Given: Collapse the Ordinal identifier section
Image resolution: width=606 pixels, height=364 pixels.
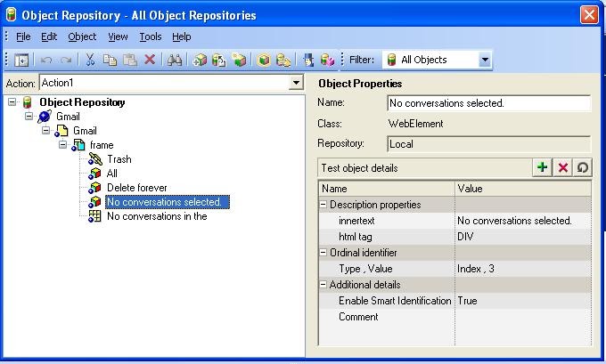Looking at the screenshot, I should 323,253.
